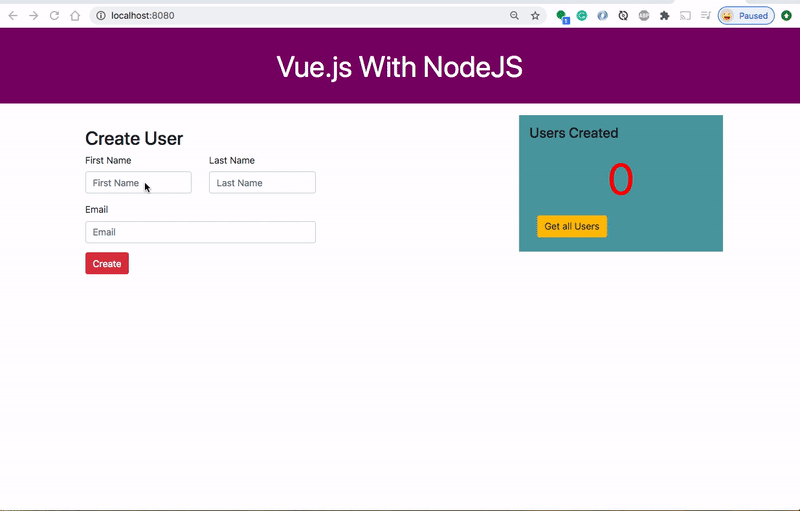
Task: Click the red 0 user count
Action: pos(620,180)
